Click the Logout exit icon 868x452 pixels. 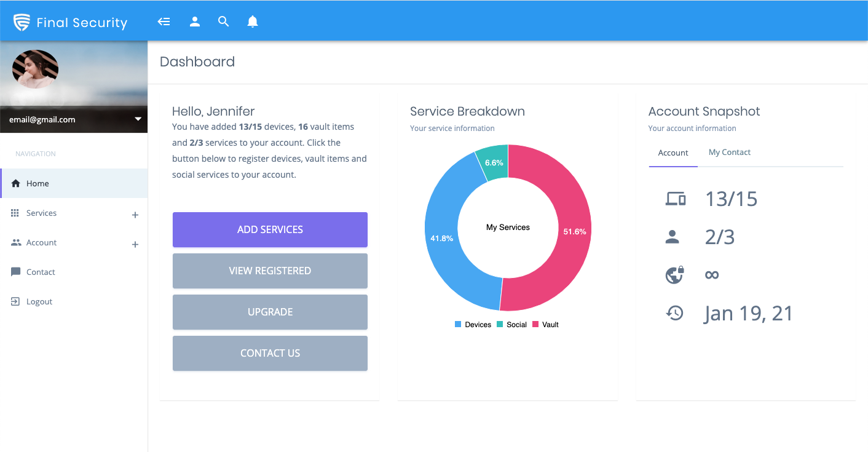tap(16, 301)
